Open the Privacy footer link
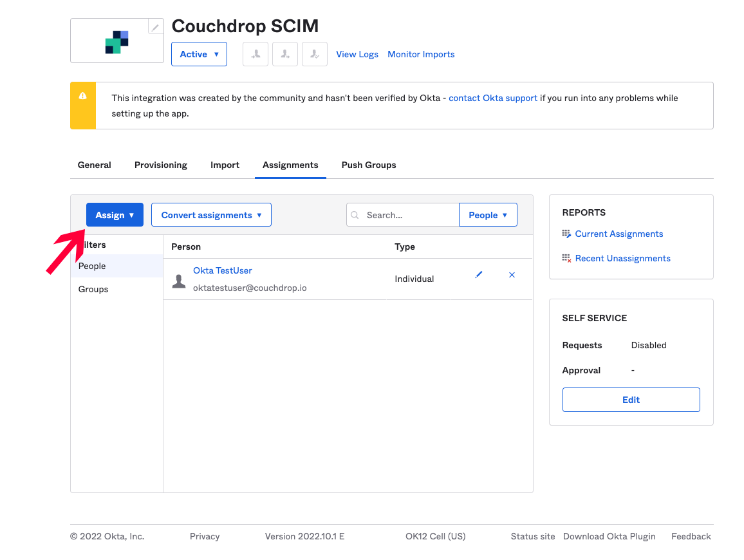 (x=205, y=536)
